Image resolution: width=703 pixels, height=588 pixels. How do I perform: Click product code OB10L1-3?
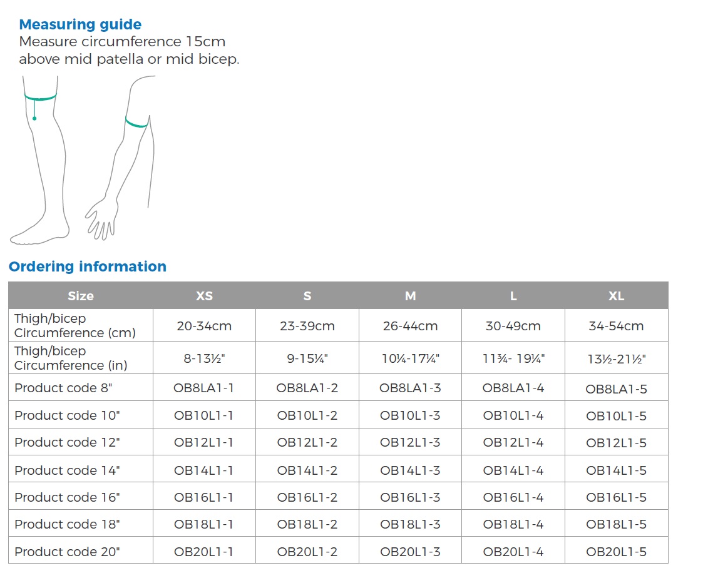[410, 415]
